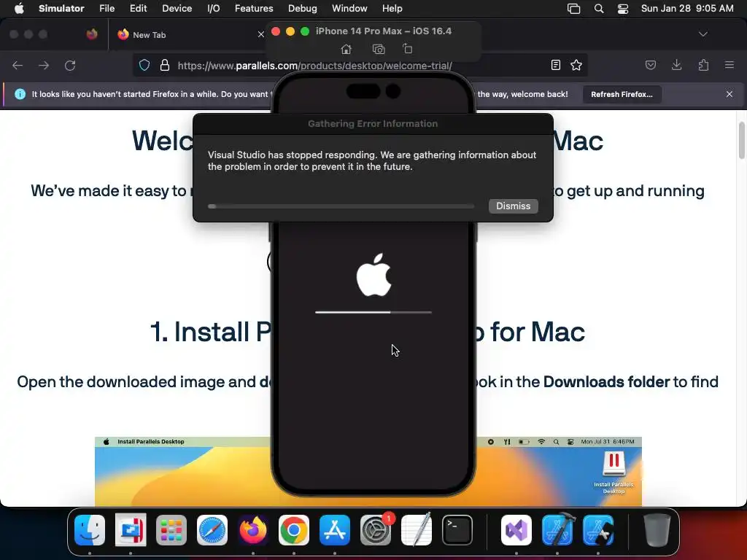This screenshot has width=747, height=560.
Task: Open the Debug menu
Action: [303, 9]
